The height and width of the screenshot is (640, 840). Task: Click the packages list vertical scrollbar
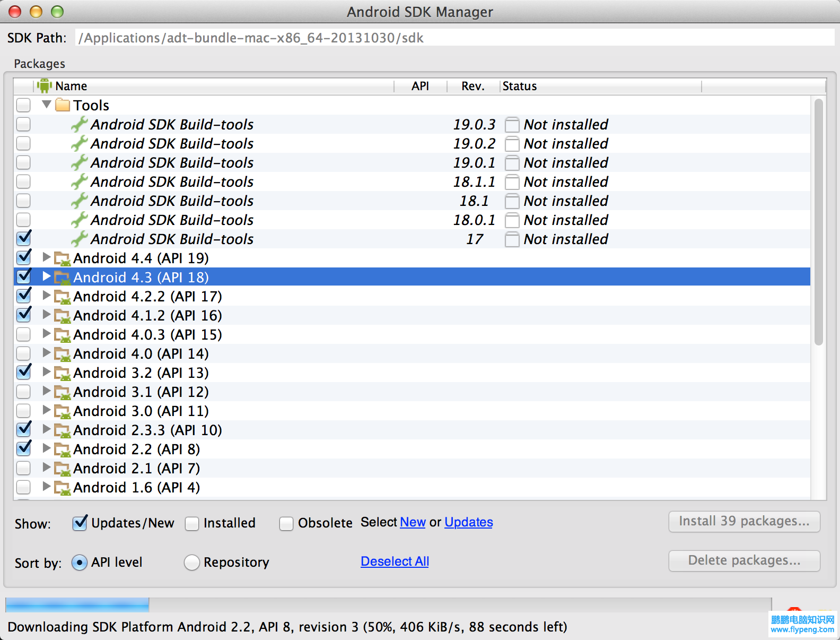[x=819, y=222]
